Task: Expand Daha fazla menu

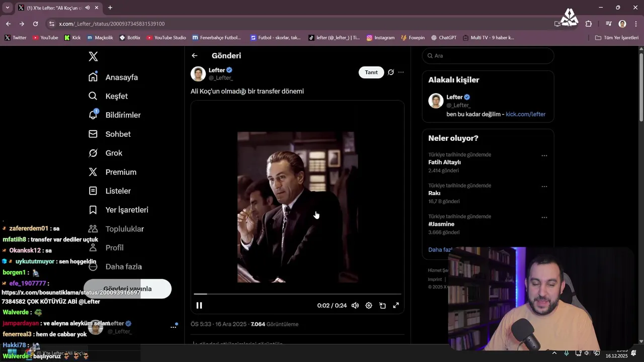Action: (x=116, y=266)
